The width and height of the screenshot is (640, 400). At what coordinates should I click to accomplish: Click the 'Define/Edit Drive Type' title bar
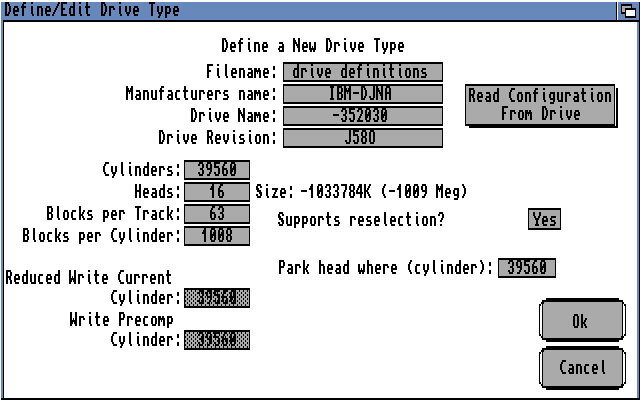point(309,10)
